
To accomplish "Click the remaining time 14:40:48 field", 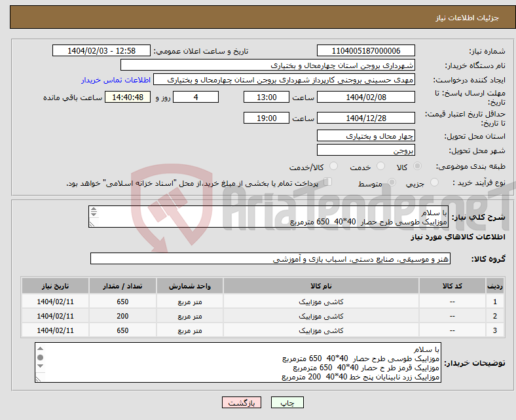I will coord(128,97).
